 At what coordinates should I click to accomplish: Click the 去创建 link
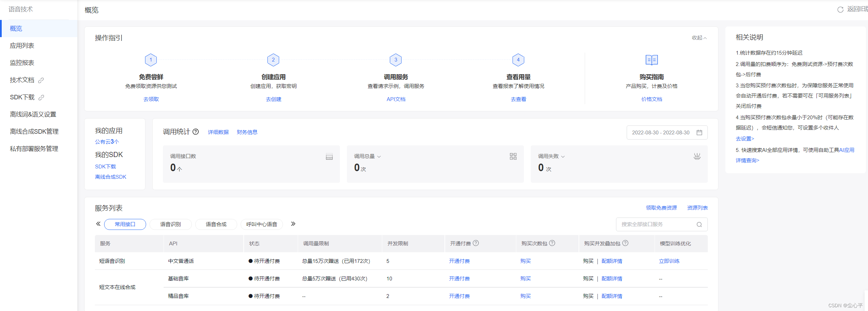point(273,99)
